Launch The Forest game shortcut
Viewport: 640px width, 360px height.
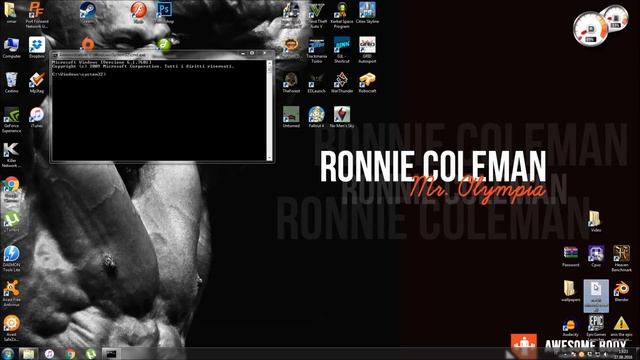click(291, 83)
